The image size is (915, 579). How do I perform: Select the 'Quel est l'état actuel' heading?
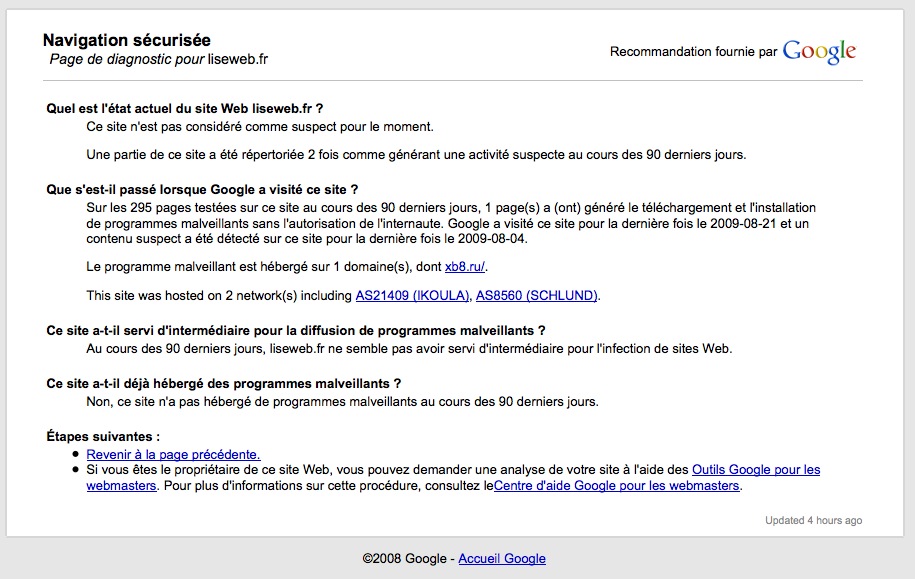coord(185,108)
